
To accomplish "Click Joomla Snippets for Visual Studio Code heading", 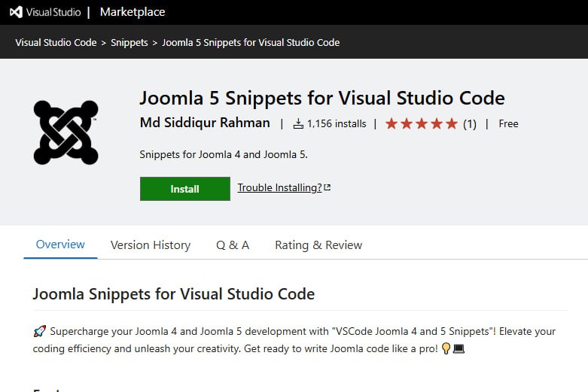I will coord(174,294).
